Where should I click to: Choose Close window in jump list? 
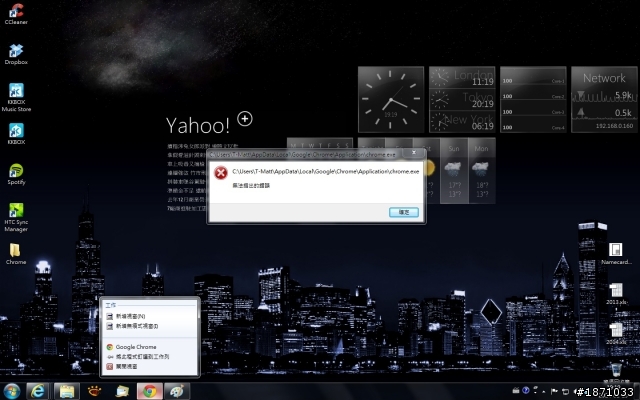click(150, 367)
